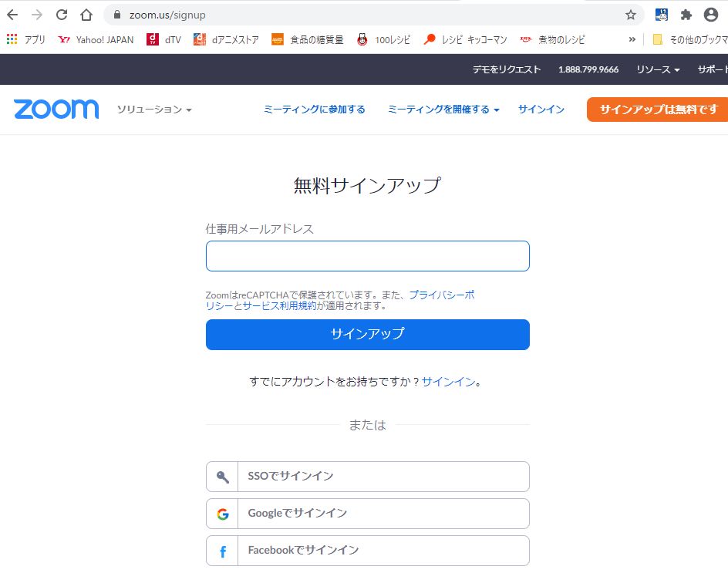Click the blue サインアップ button
The height and width of the screenshot is (573, 728).
tap(367, 334)
